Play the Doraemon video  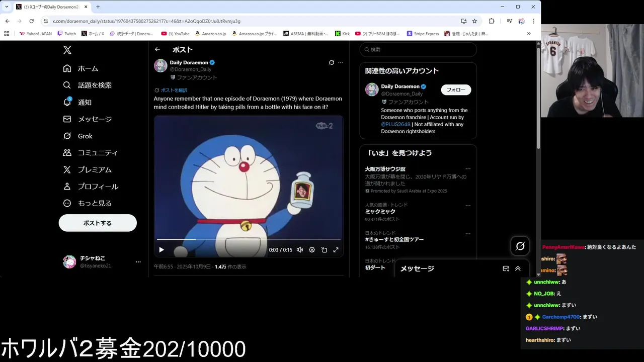pyautogui.click(x=162, y=250)
